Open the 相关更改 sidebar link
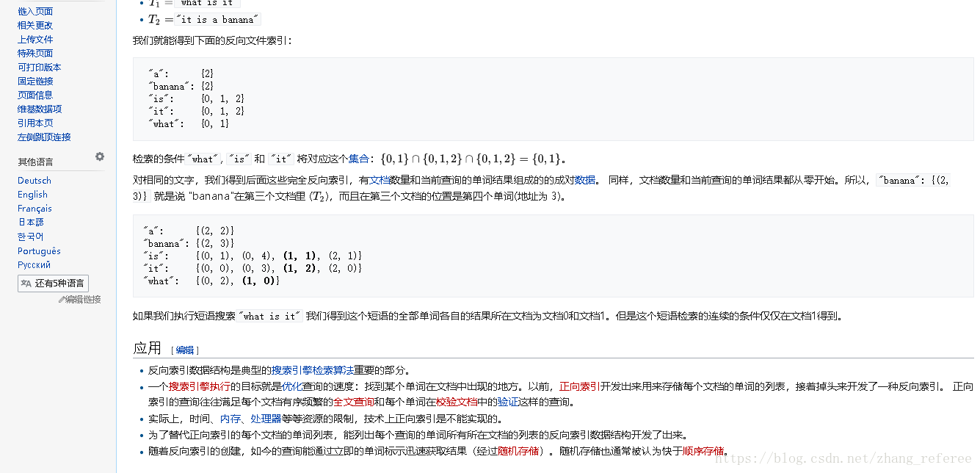 [x=35, y=26]
